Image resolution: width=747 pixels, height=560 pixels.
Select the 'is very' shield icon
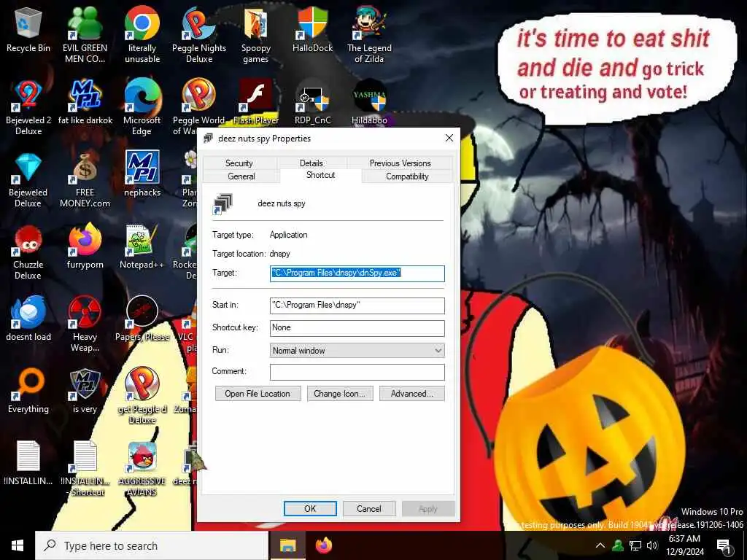pos(85,392)
